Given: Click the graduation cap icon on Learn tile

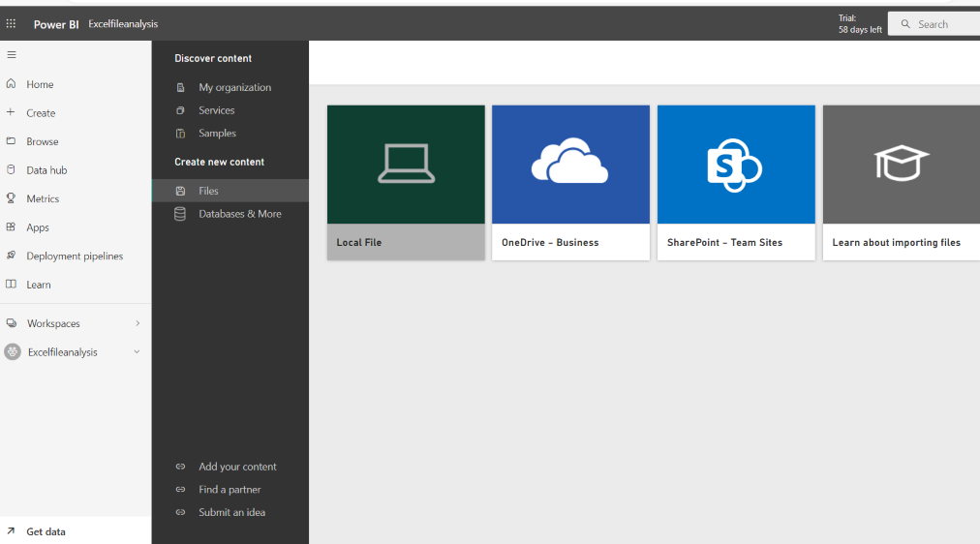Looking at the screenshot, I should (x=902, y=163).
